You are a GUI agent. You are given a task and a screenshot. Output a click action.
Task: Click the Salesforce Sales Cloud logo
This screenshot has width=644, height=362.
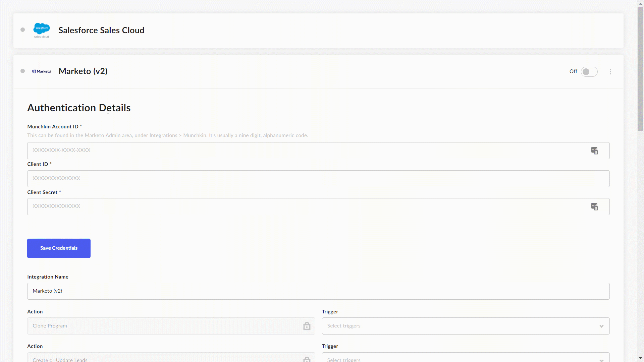tap(42, 31)
